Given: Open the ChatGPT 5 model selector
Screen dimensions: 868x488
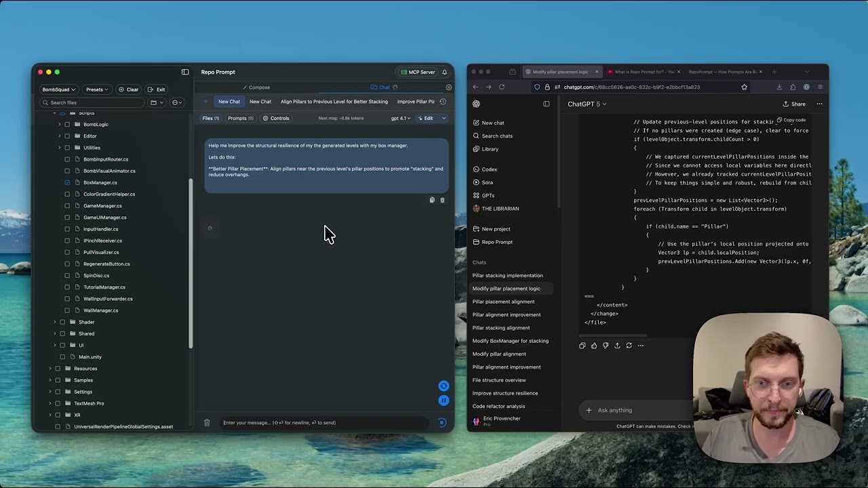Looking at the screenshot, I should [587, 104].
